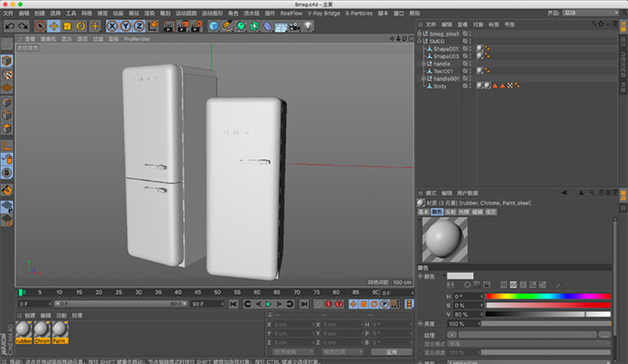Click the orange Workplane mode icon
Screen dimensions: 628x364
point(7,88)
